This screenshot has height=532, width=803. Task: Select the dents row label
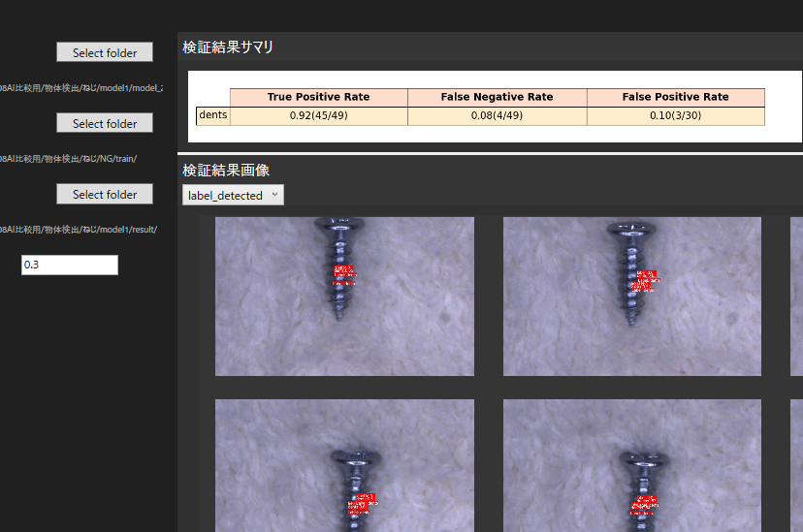click(x=212, y=115)
